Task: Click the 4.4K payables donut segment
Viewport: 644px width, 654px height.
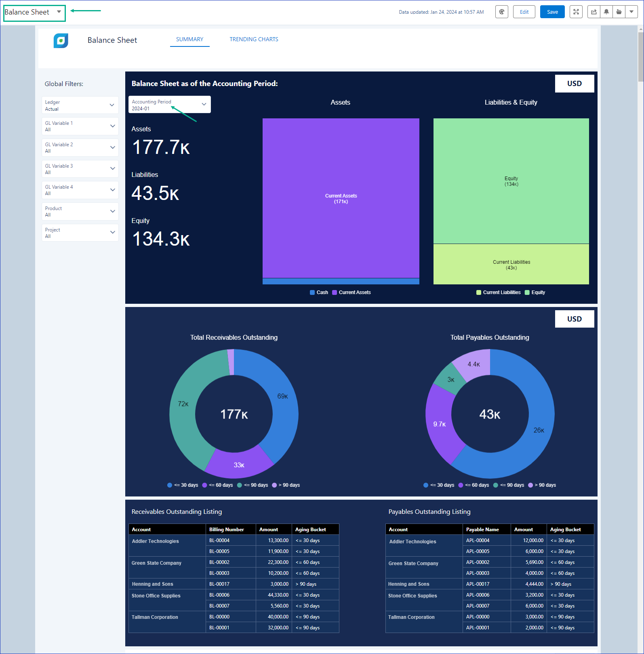Action: 474,364
